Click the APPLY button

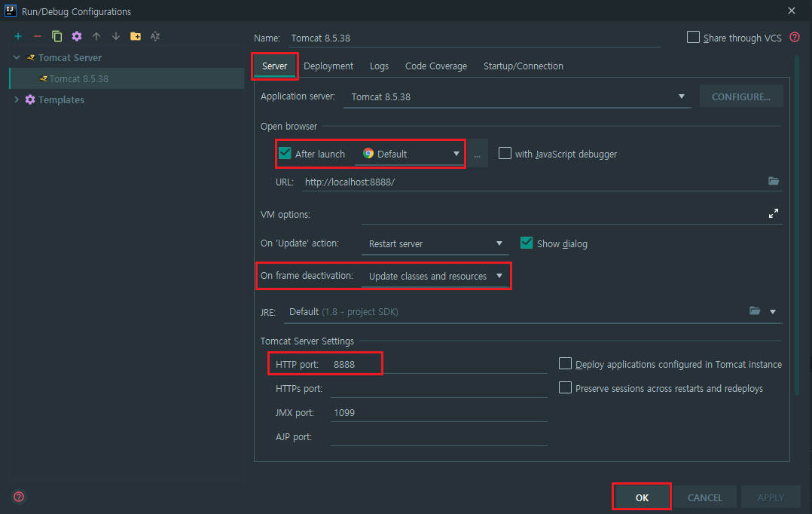[771, 497]
